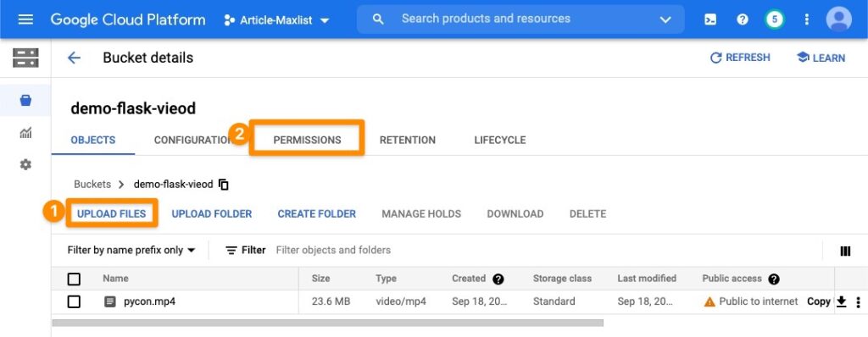Click UPLOAD FOLDER

coord(211,213)
